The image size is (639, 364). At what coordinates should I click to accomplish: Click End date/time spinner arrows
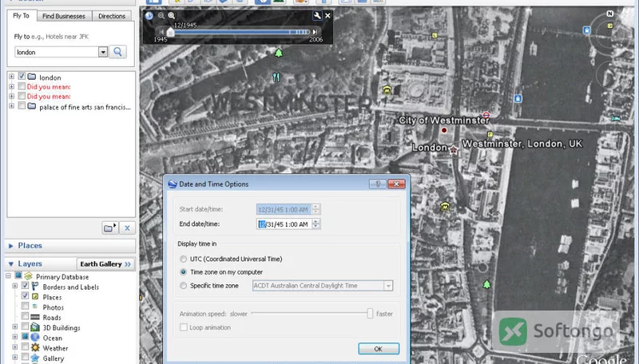pyautogui.click(x=316, y=224)
